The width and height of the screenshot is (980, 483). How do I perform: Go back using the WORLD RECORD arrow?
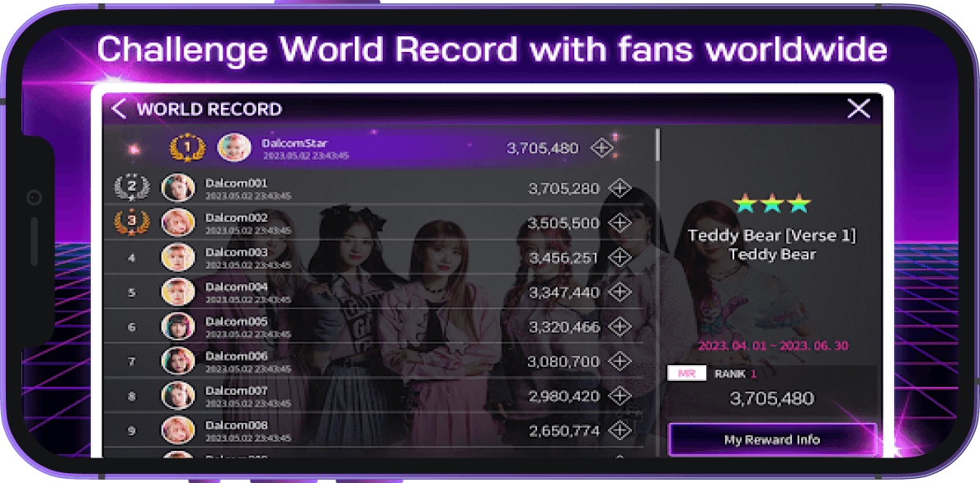119,109
